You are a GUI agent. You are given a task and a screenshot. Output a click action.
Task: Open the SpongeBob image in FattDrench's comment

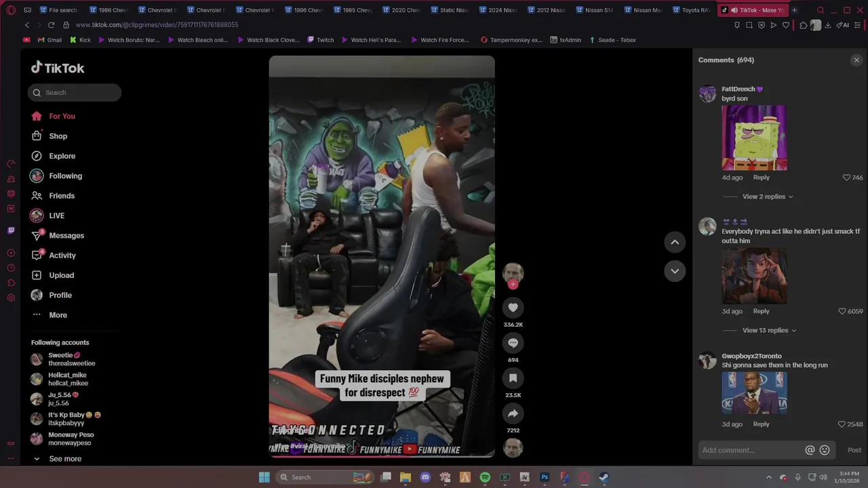(754, 138)
